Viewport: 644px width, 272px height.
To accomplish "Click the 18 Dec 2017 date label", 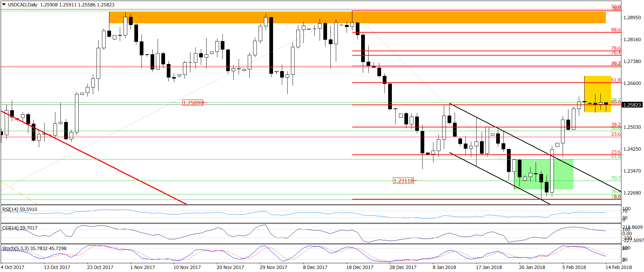I will pyautogui.click(x=360, y=267).
